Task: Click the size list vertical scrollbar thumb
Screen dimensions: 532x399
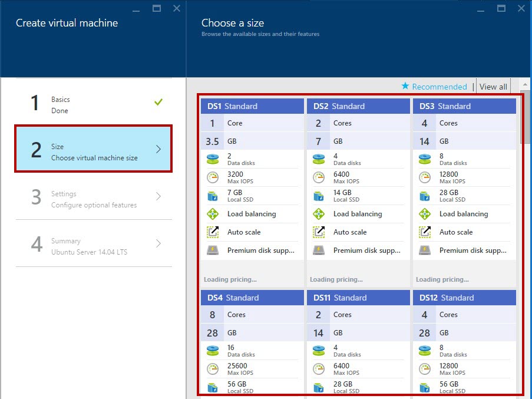Action: (x=525, y=117)
